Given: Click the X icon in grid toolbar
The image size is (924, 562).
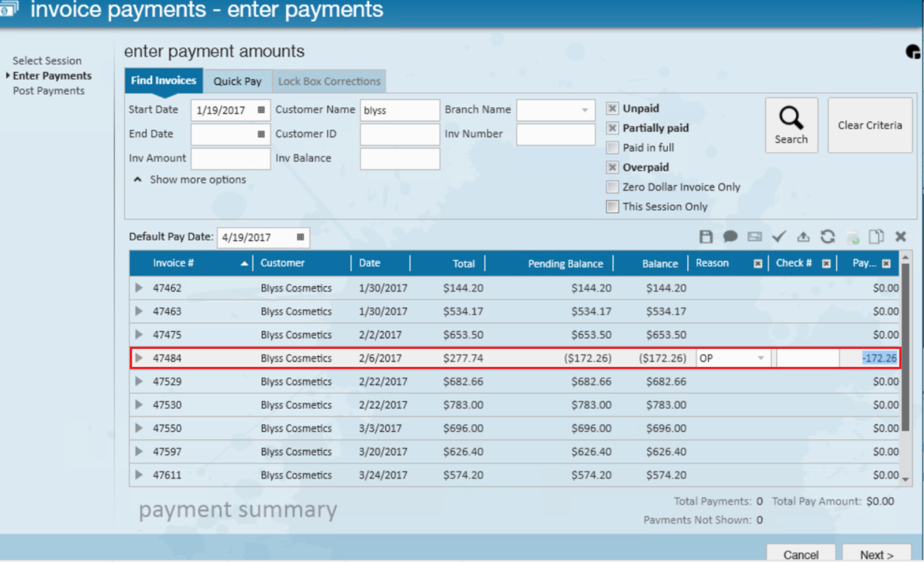Looking at the screenshot, I should pyautogui.click(x=901, y=236).
